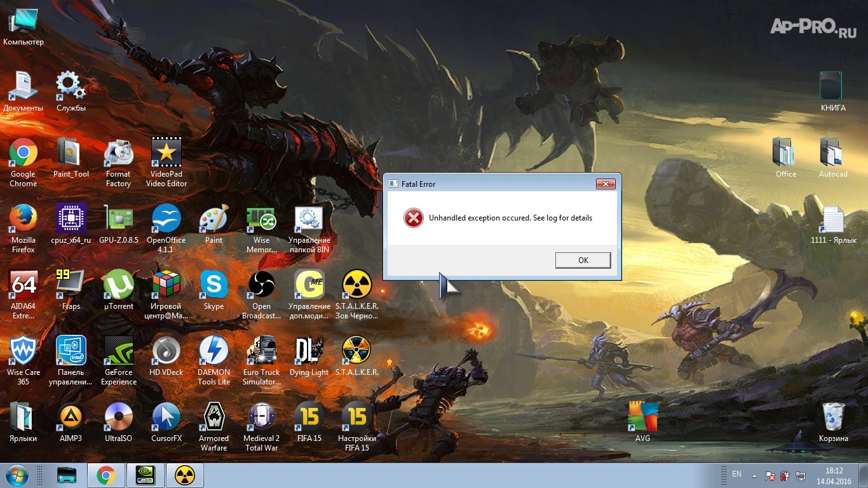Select the Службы gears shortcut
Screen dimensions: 868x488
[71, 93]
